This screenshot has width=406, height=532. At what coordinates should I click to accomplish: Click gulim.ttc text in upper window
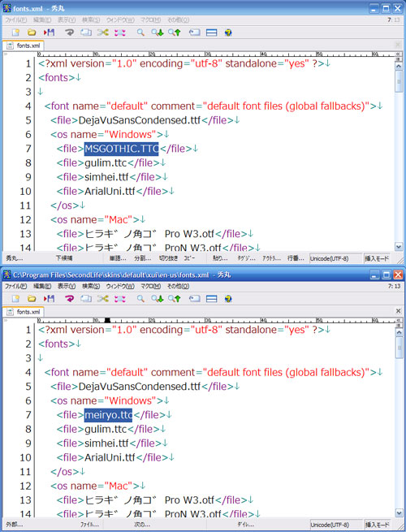coord(106,163)
